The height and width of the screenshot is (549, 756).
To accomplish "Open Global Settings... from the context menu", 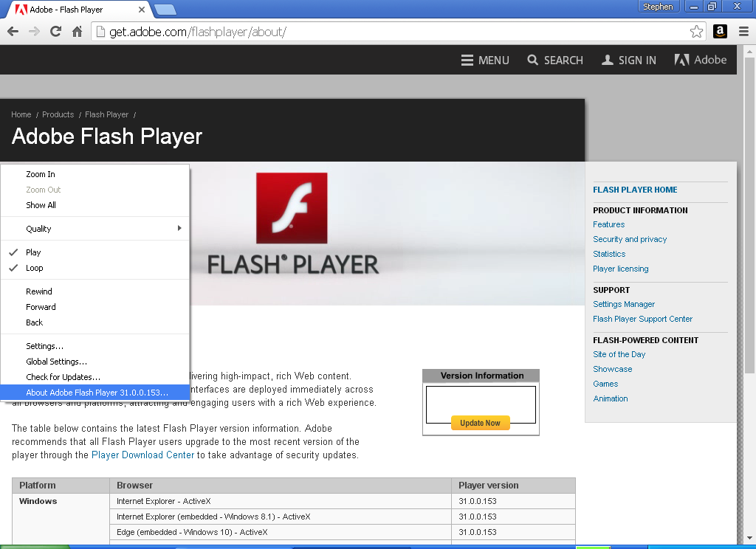I will pos(95,361).
